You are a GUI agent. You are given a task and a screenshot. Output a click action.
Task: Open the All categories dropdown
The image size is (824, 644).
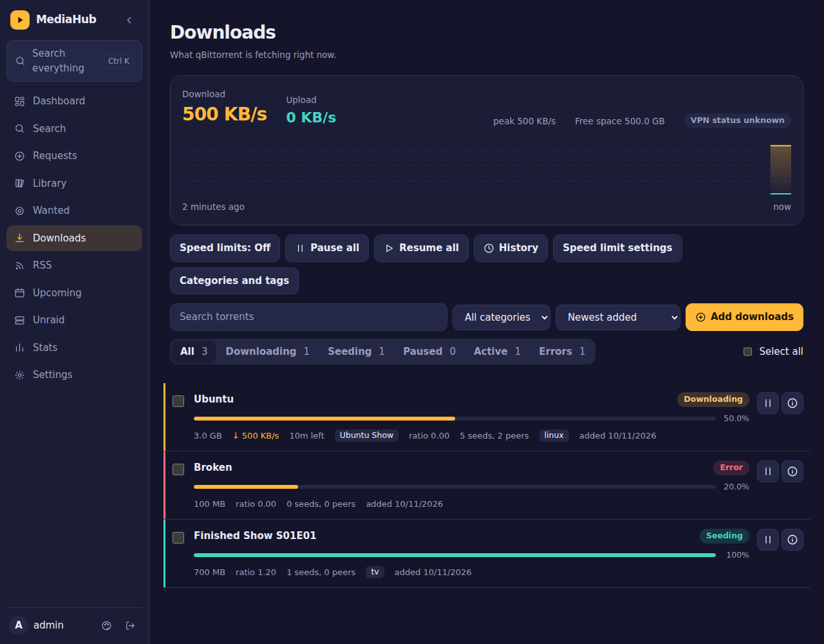pyautogui.click(x=501, y=317)
